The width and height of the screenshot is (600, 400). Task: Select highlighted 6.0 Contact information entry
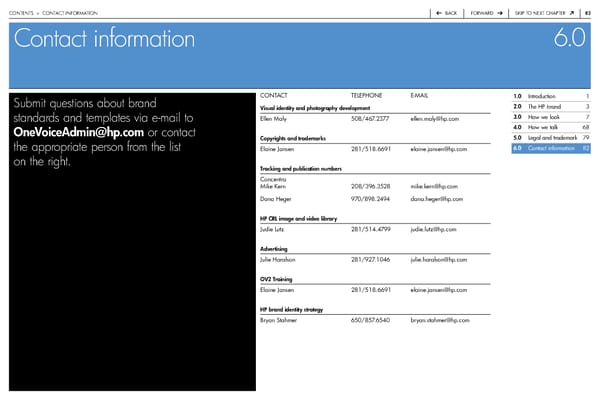[x=548, y=149]
